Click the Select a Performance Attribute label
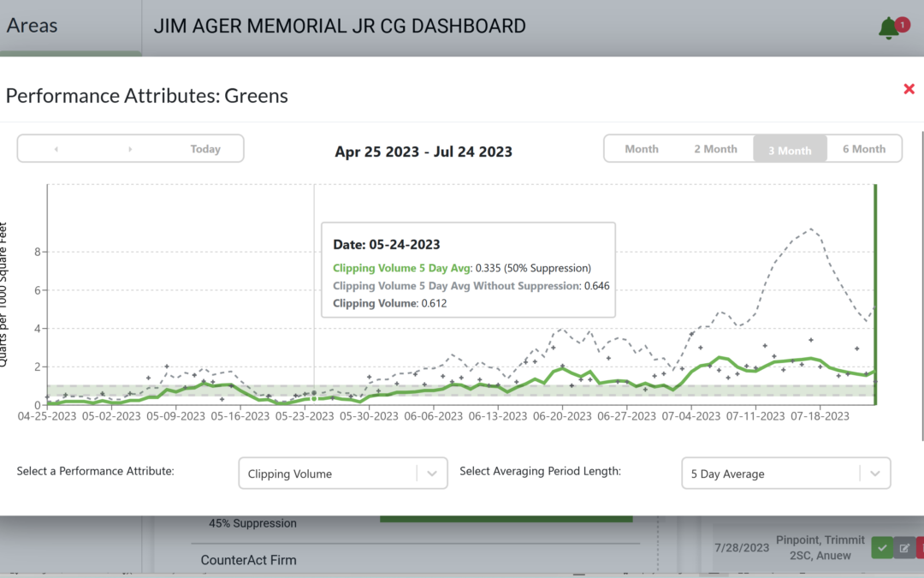 point(96,471)
